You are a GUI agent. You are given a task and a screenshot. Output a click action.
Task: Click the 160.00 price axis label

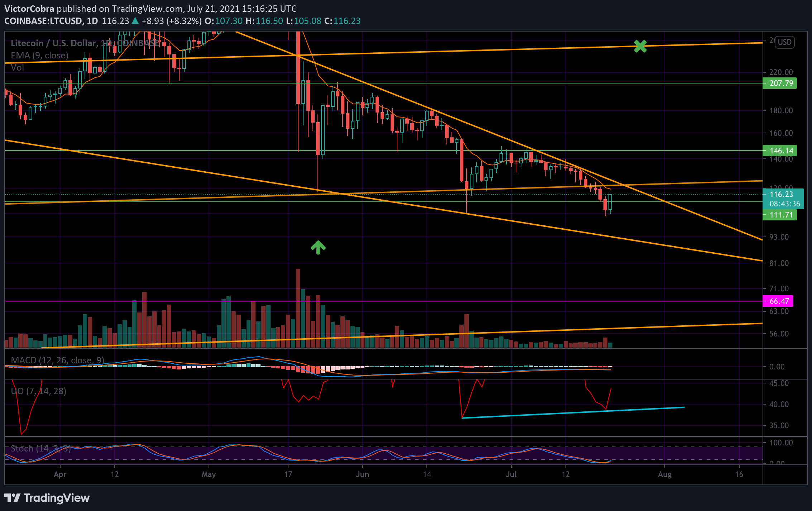pos(781,133)
